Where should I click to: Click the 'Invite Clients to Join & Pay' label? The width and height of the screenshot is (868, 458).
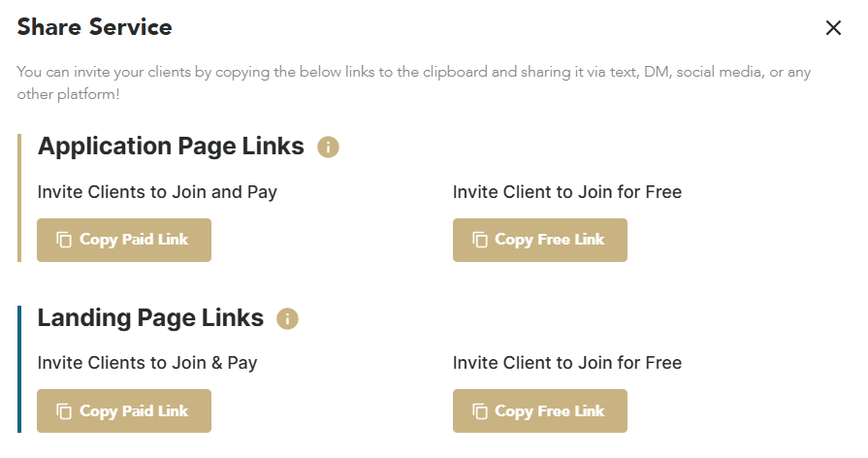click(147, 363)
